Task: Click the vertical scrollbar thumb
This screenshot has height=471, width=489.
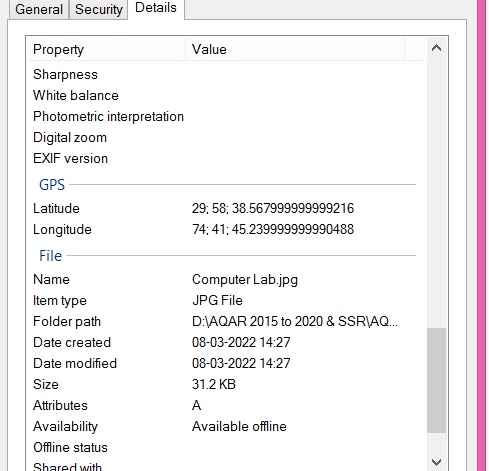Action: pos(436,380)
